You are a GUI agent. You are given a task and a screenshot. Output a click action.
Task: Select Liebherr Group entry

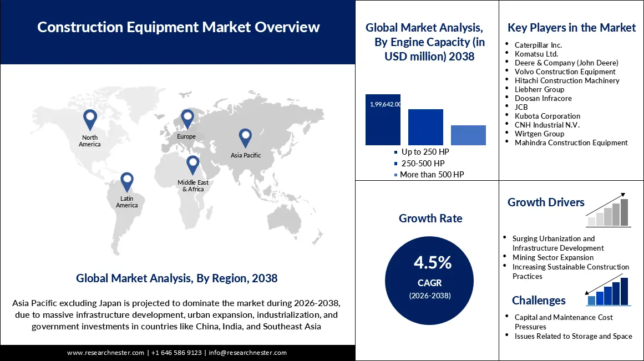click(539, 89)
